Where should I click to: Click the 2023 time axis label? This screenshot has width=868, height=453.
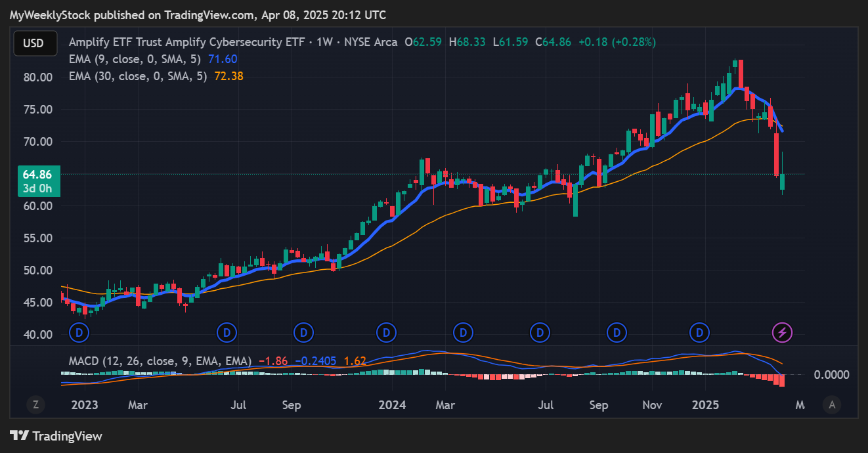[84, 405]
